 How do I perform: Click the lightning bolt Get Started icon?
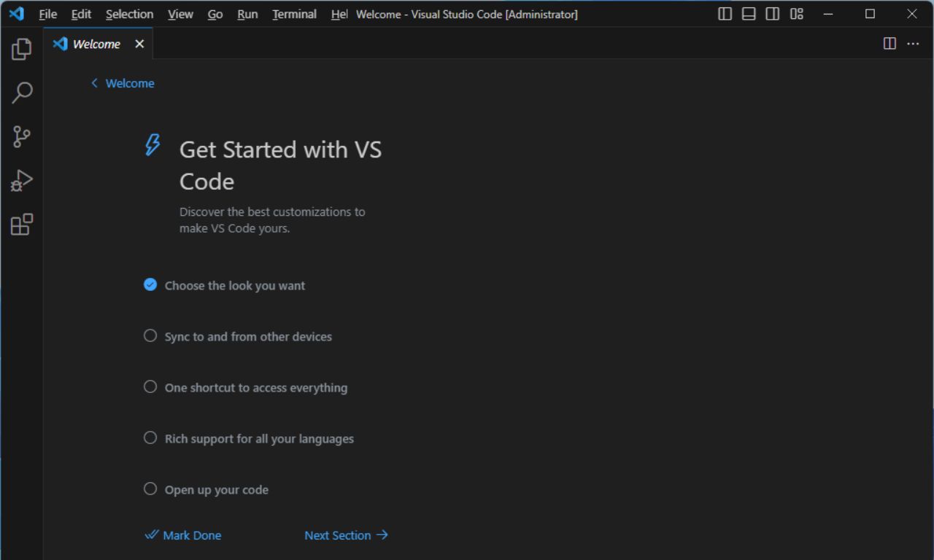152,144
